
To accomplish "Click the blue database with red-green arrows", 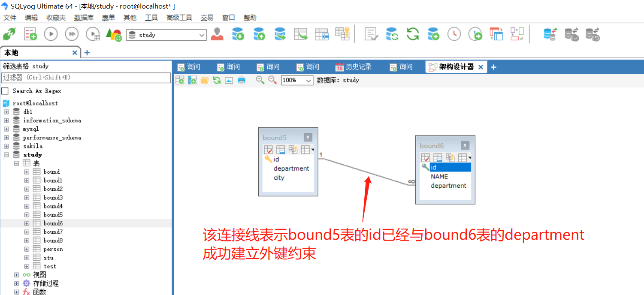I will (x=550, y=34).
